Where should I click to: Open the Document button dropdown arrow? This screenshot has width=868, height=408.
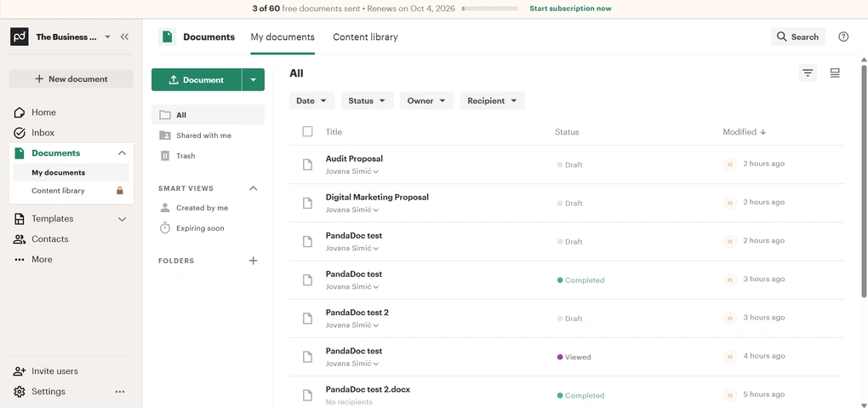(x=254, y=80)
